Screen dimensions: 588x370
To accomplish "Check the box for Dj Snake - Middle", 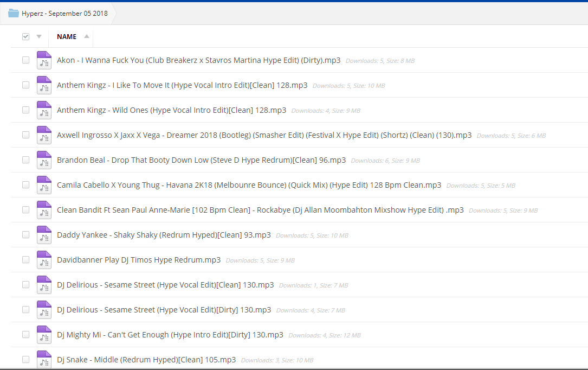I will click(25, 360).
